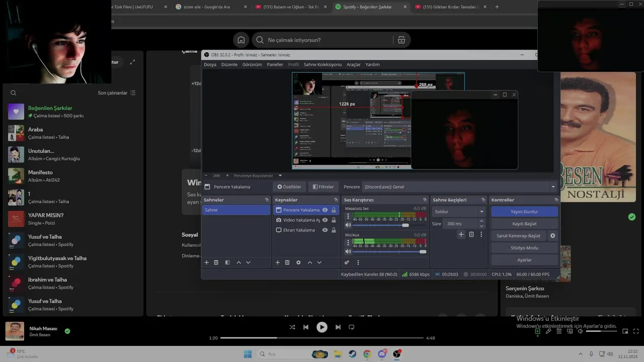Open Pencere window selection dropdown
This screenshot has width=644, height=362.
(x=460, y=187)
